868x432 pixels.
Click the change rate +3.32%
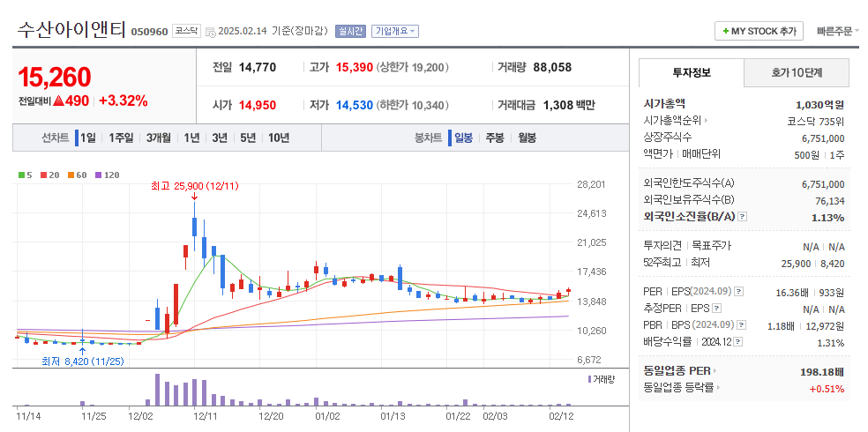[123, 101]
